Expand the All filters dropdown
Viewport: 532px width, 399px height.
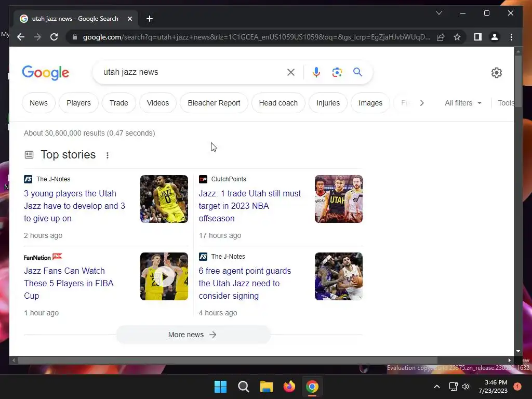[463, 103]
